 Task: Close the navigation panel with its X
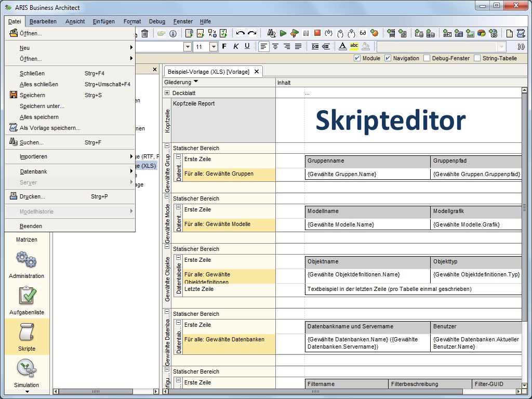click(x=155, y=69)
